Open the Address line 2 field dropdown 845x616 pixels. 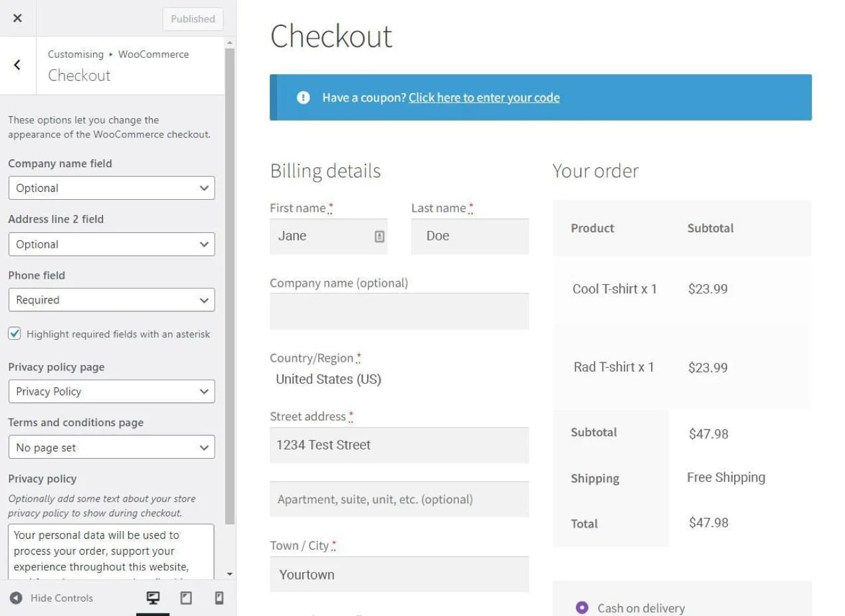pos(111,244)
